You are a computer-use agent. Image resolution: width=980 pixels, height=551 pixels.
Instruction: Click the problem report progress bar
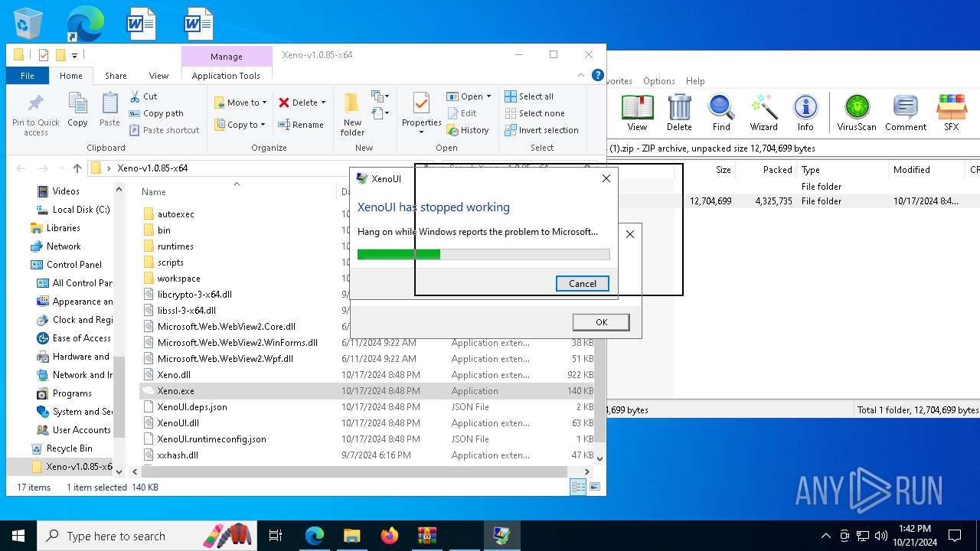tap(483, 254)
